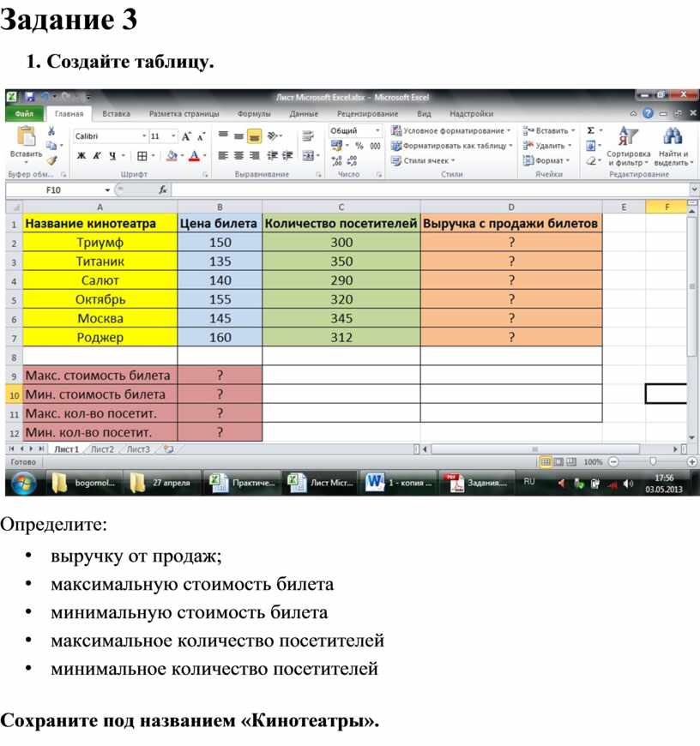Open Условное форматирование menu
The width and height of the screenshot is (700, 746).
click(450, 130)
